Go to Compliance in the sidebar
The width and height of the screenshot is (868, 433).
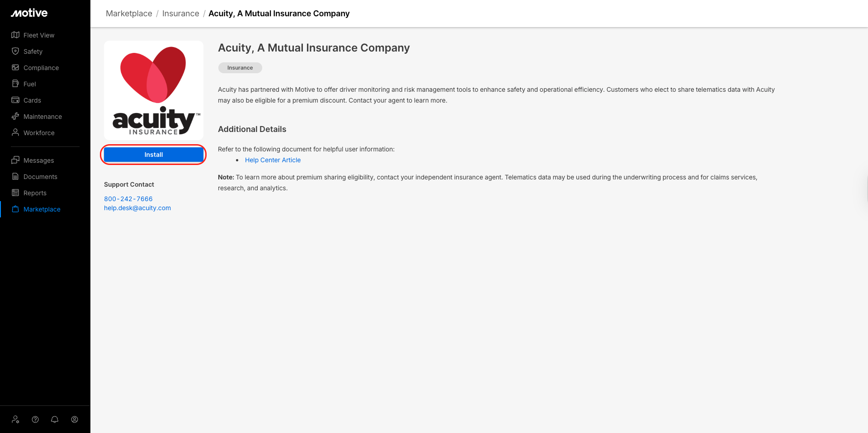pyautogui.click(x=41, y=68)
